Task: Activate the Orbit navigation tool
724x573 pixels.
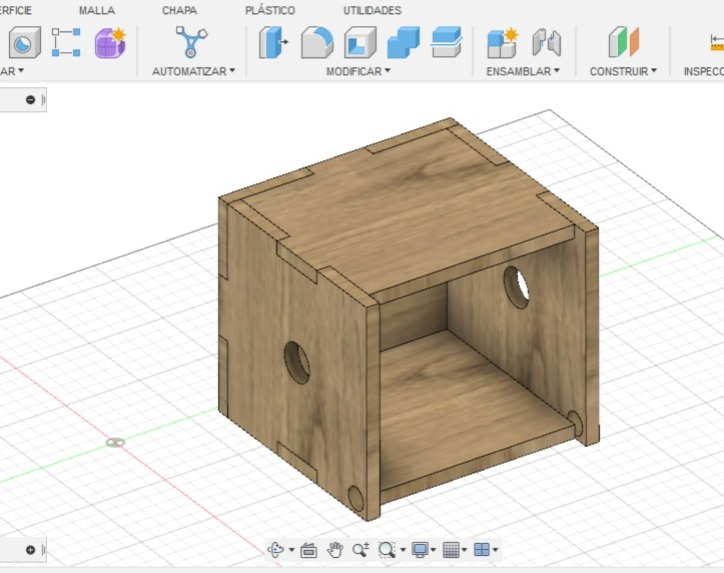Action: point(276,549)
